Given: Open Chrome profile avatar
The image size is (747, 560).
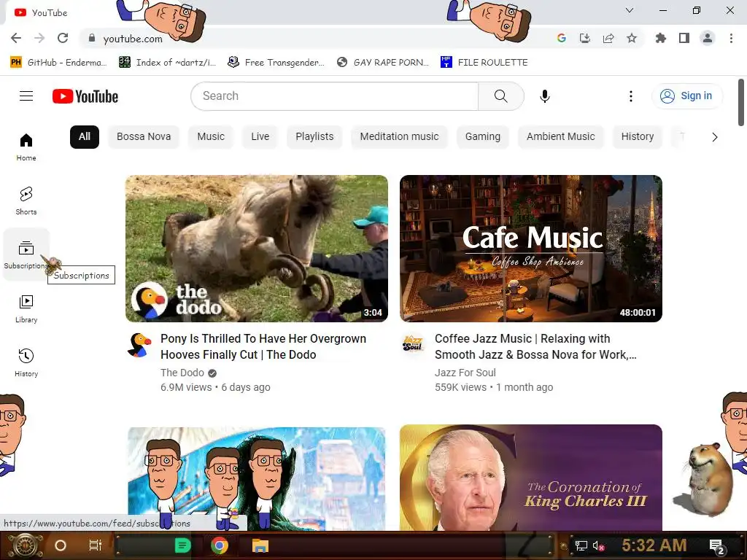Looking at the screenshot, I should click(x=708, y=38).
